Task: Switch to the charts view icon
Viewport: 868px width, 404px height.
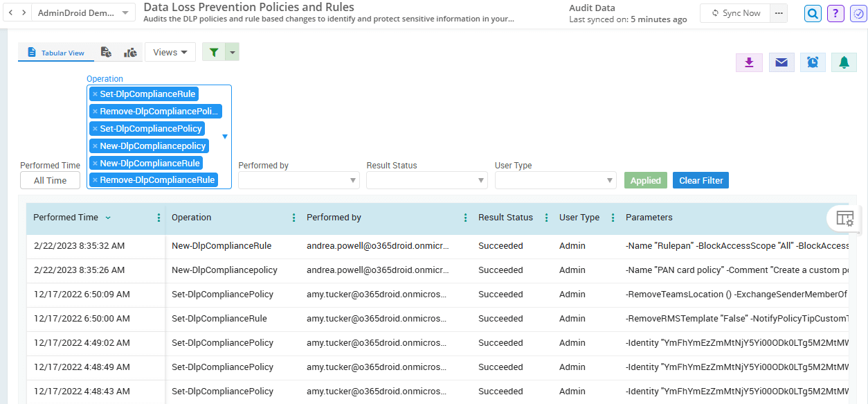Action: click(129, 52)
